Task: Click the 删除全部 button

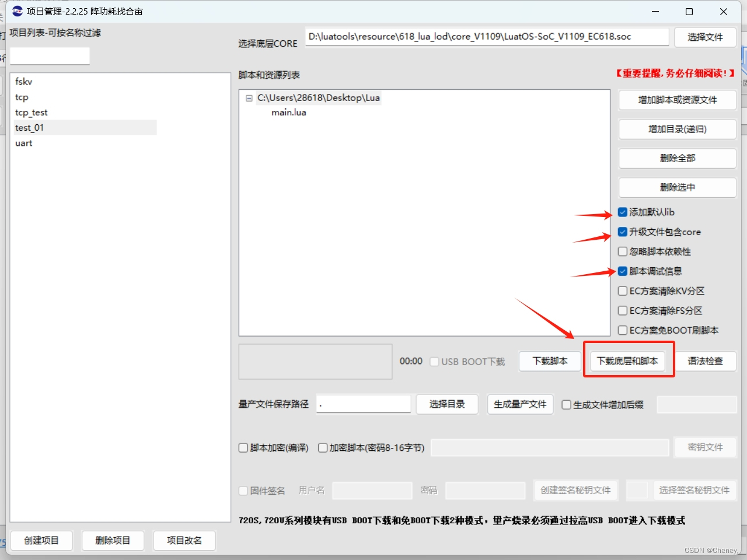Action: (678, 158)
